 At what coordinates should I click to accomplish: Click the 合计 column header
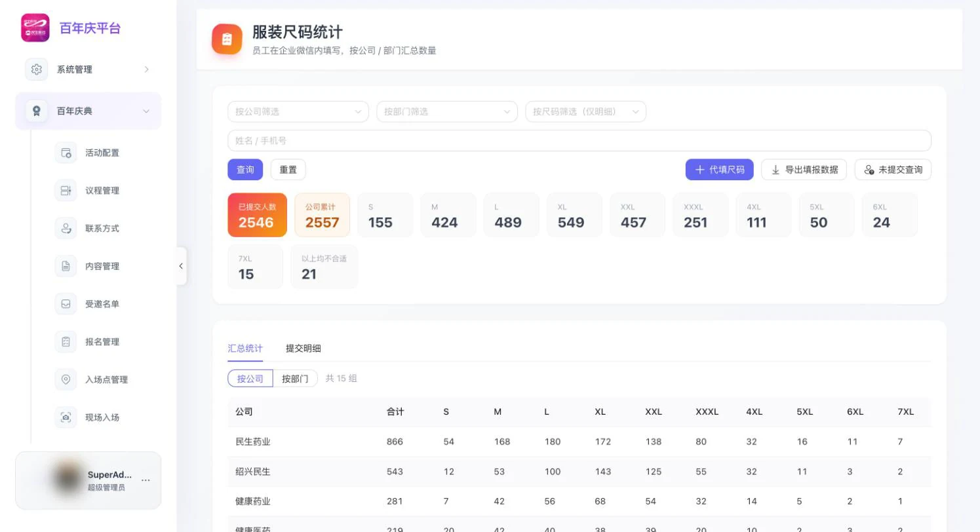[395, 412]
